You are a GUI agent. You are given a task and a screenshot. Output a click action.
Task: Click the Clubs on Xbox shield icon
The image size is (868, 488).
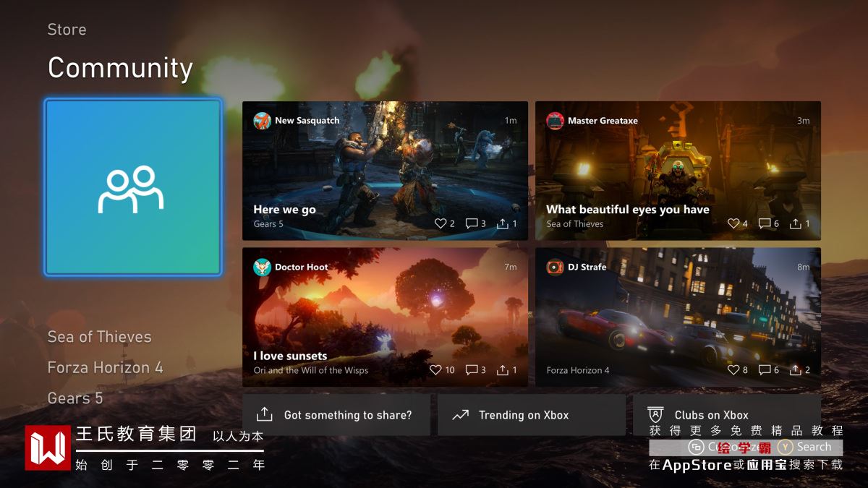coord(655,415)
